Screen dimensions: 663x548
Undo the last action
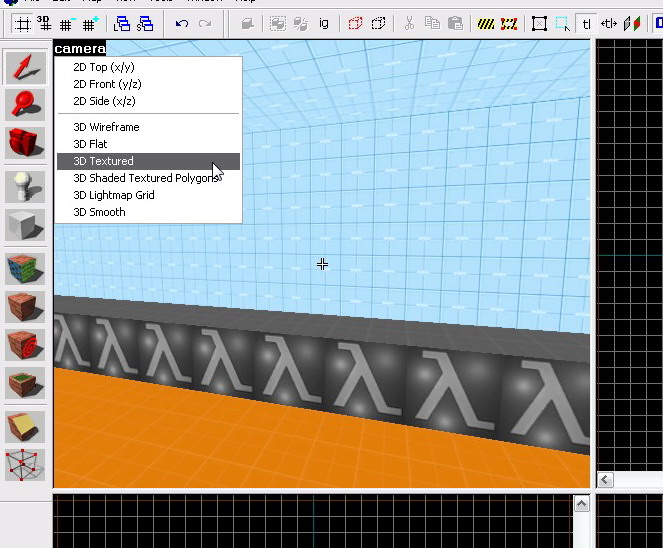(x=182, y=24)
